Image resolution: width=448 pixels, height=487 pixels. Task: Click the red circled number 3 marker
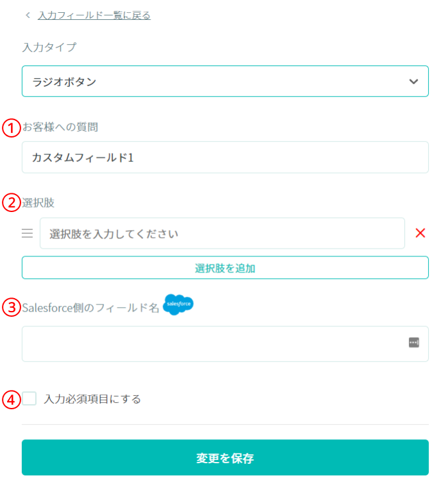point(12,308)
